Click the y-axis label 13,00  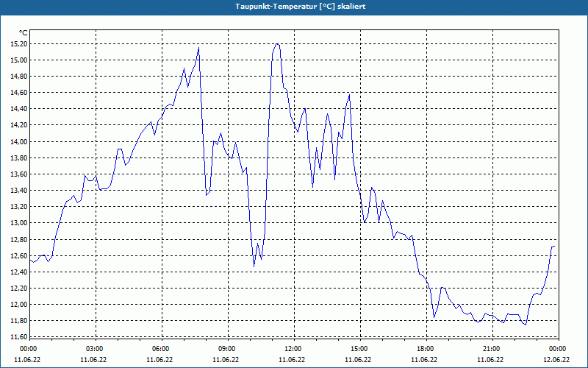[19, 223]
